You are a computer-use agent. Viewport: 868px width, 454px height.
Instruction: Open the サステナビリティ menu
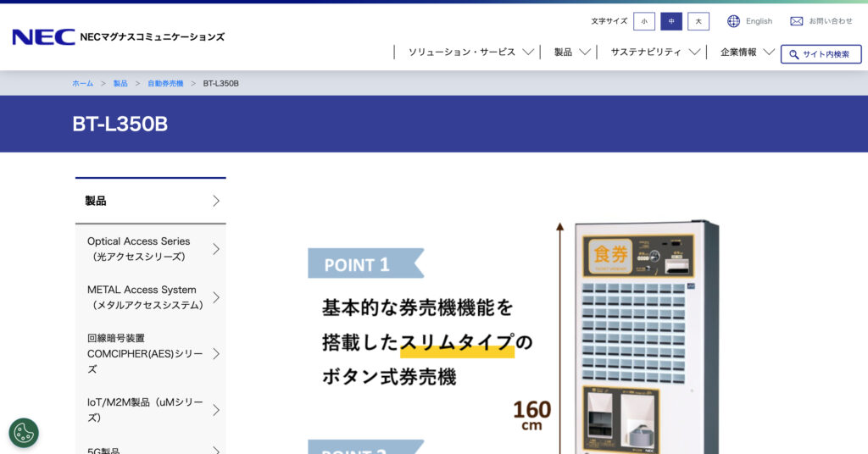point(645,52)
